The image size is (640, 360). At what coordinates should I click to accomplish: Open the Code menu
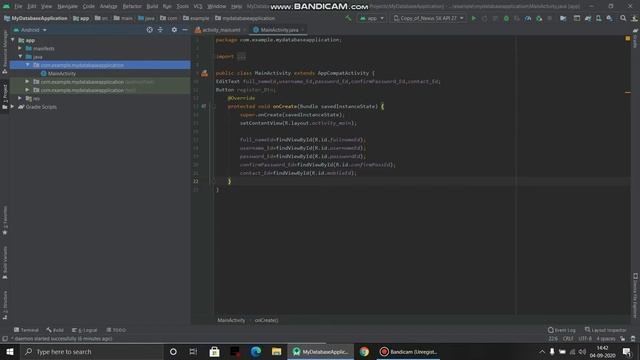(x=88, y=6)
